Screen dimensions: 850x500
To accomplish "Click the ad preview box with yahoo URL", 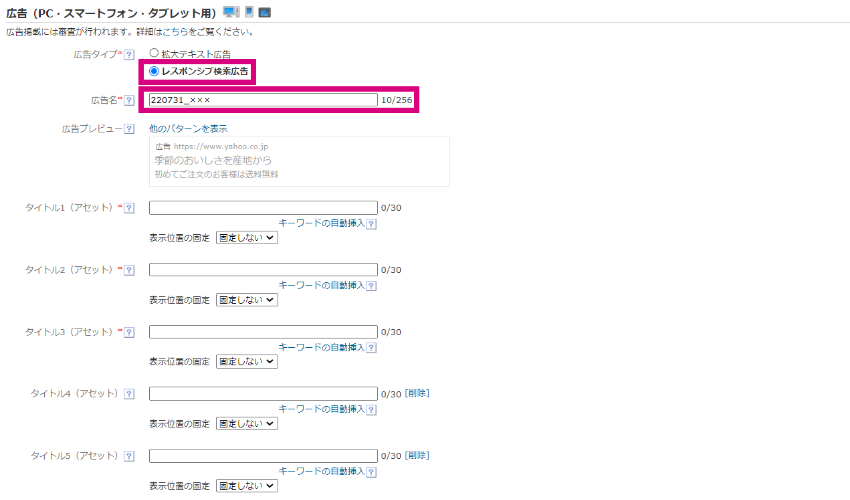I will point(299,162).
